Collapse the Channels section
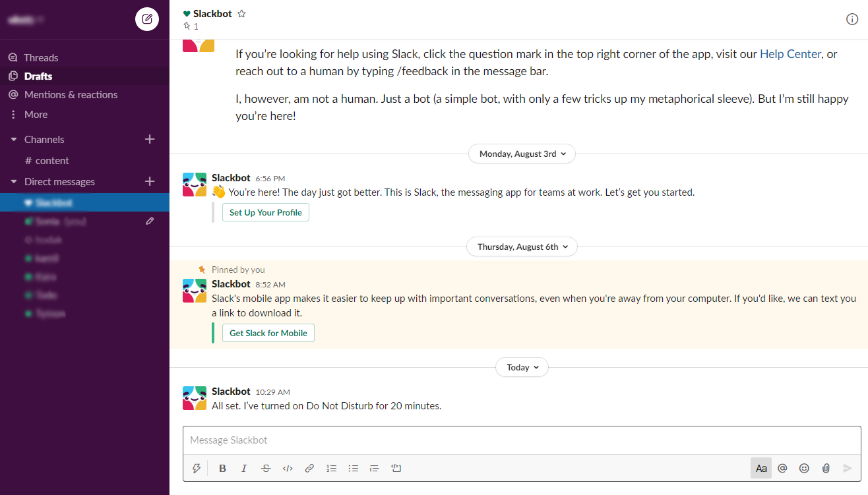The height and width of the screenshot is (495, 868). (14, 140)
